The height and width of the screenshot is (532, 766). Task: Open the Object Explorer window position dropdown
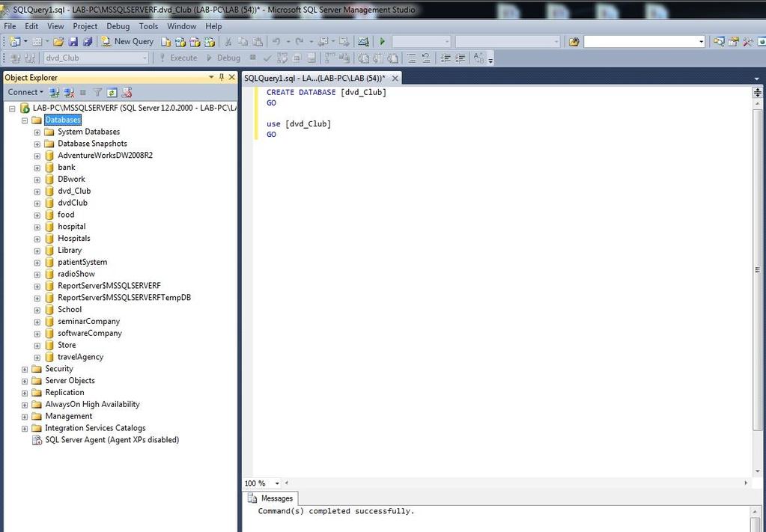point(211,77)
